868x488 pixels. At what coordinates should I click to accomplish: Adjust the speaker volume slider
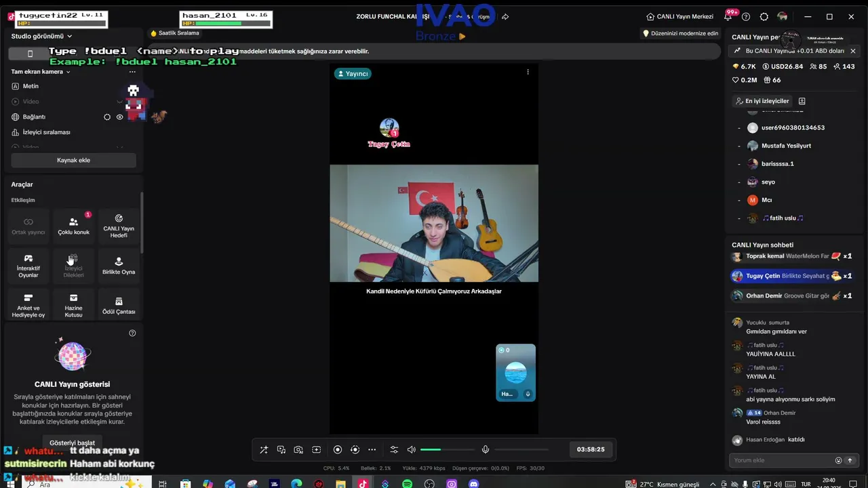[448, 449]
